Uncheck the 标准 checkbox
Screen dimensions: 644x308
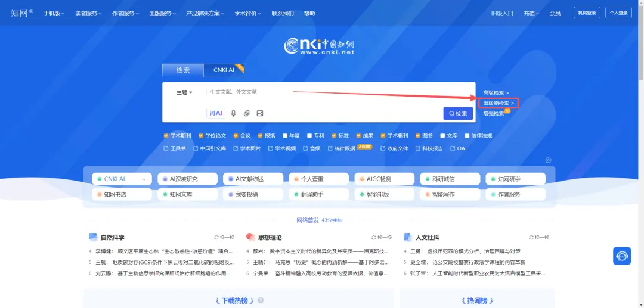click(334, 136)
